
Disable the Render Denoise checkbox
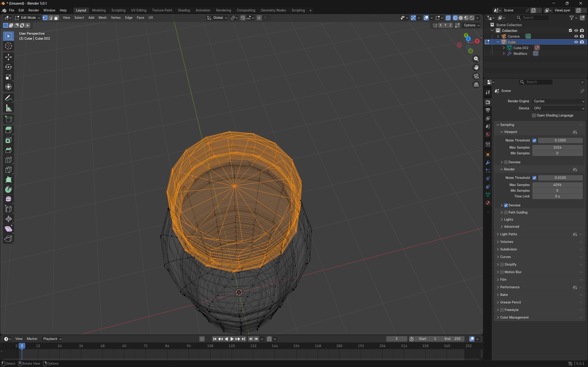[x=506, y=205]
